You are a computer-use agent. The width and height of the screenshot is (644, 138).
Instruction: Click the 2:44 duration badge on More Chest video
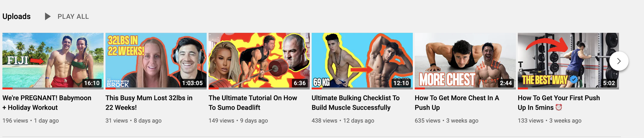506,83
